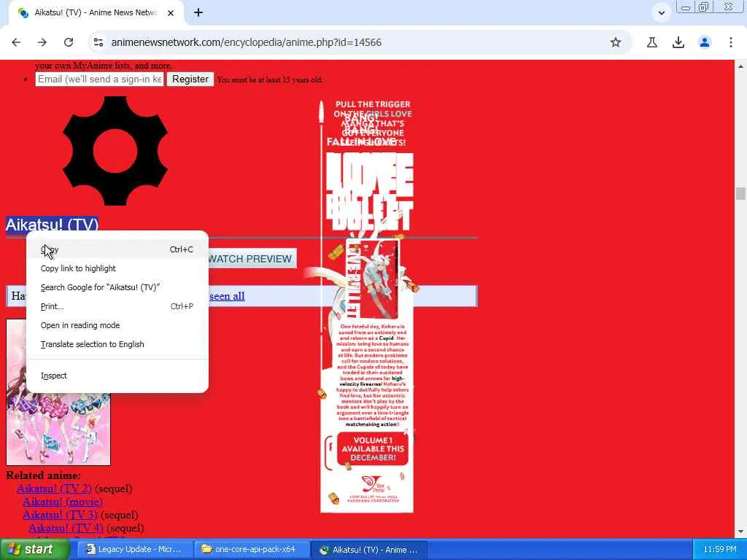This screenshot has height=560, width=747.
Task: Click the WATCH PREVIEW button
Action: 252,259
